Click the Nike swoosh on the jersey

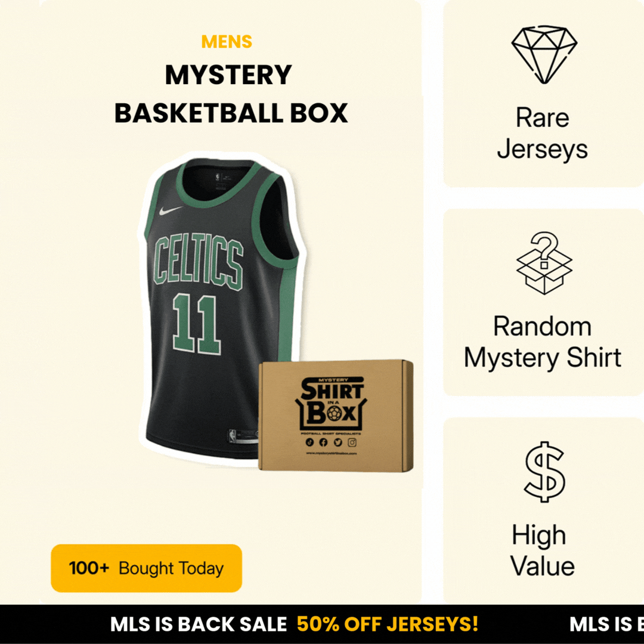(170, 210)
